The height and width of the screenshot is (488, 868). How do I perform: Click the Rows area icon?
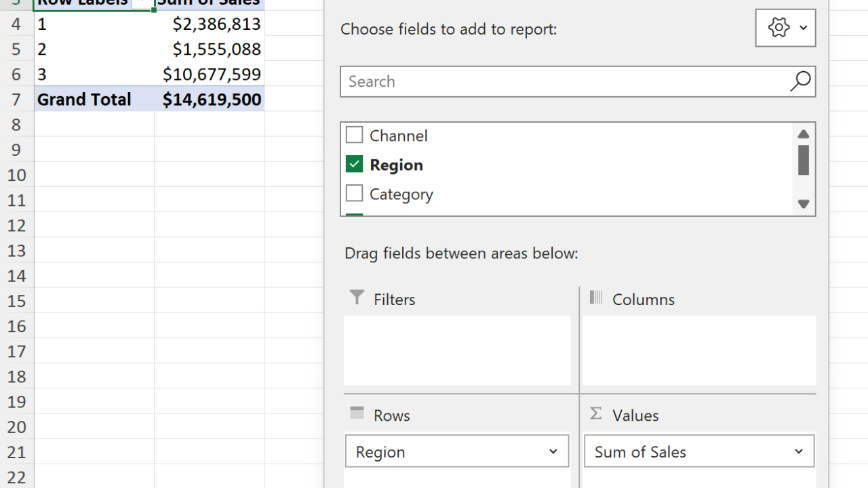(x=357, y=413)
